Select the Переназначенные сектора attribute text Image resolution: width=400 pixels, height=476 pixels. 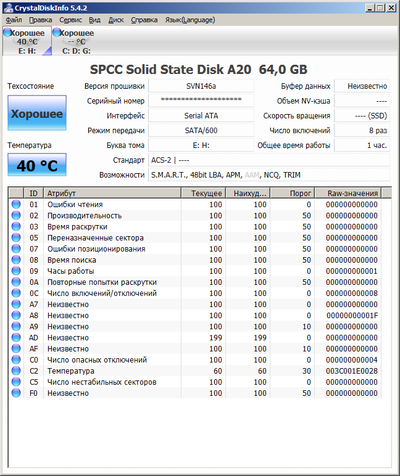tap(95, 238)
